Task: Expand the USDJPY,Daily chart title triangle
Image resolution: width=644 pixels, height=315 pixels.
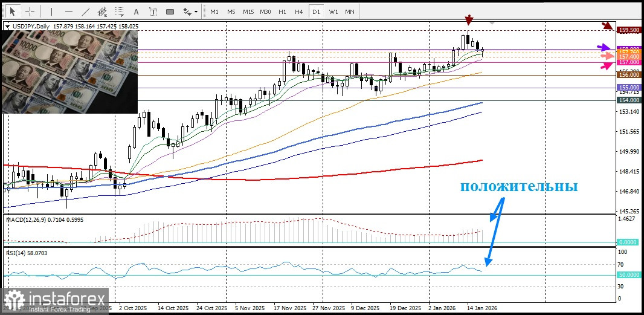Action: click(x=7, y=26)
